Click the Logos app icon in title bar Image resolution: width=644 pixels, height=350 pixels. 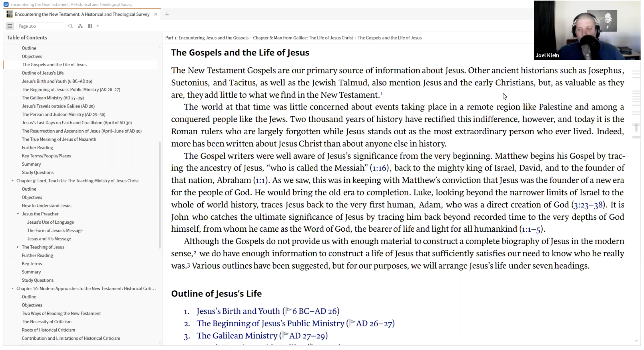(6, 4)
